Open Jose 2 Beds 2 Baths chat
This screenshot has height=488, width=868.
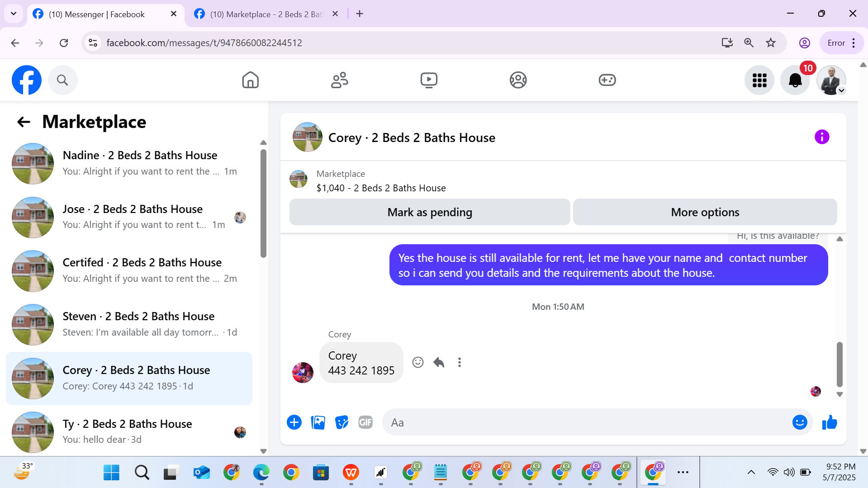click(129, 218)
